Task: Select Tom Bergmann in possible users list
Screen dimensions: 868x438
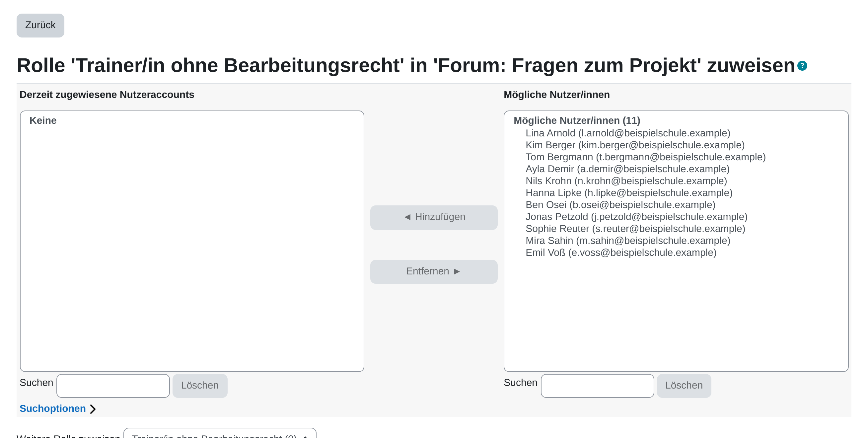Action: (646, 157)
